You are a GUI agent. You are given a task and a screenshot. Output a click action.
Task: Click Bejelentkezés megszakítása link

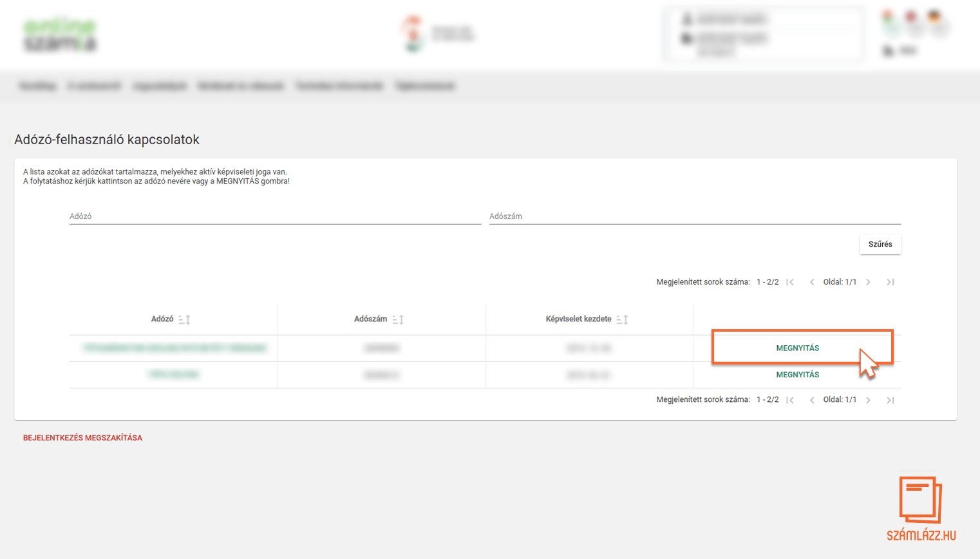click(x=82, y=438)
